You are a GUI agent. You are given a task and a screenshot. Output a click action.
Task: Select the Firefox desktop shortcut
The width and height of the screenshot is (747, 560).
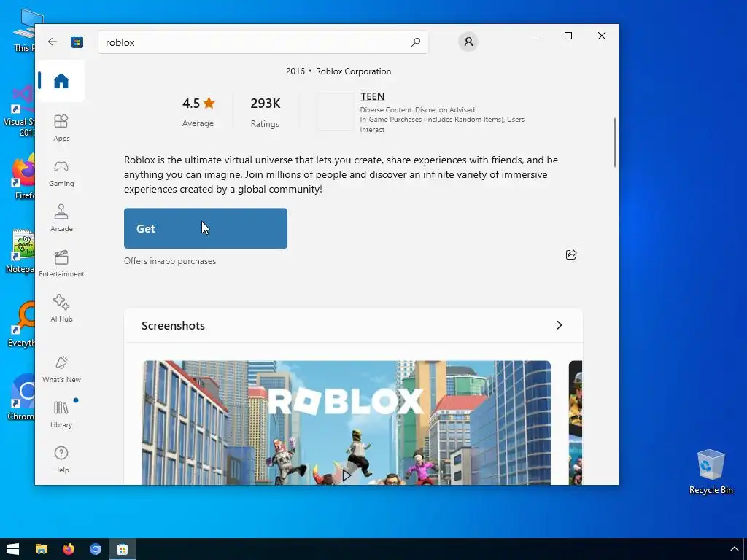tap(23, 176)
